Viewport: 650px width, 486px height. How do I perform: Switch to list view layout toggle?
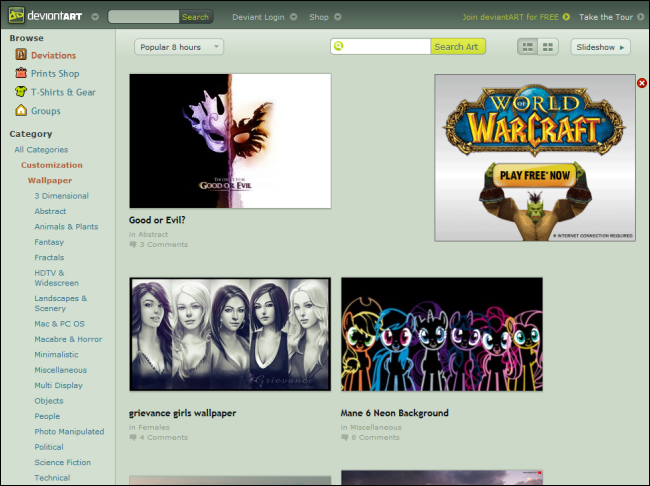tap(527, 47)
